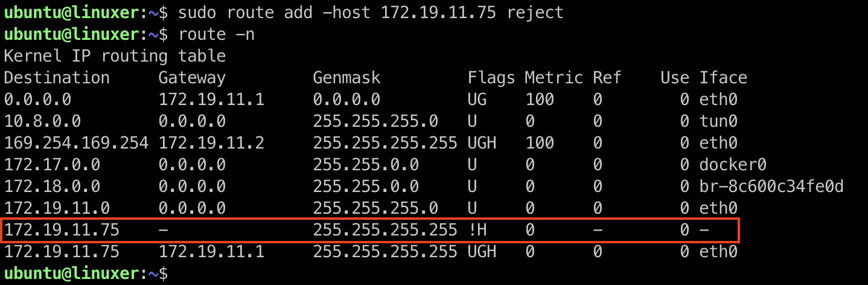The width and height of the screenshot is (868, 285).
Task: Click the docker0 interface name
Action: click(733, 165)
